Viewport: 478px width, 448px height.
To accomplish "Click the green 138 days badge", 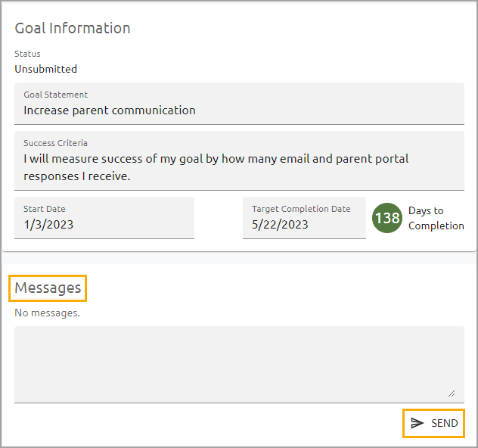I will click(386, 218).
